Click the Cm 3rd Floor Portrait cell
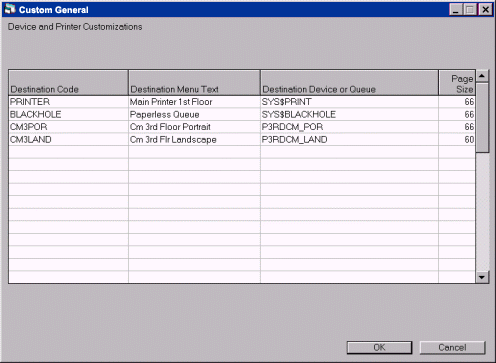The image size is (496, 363). pos(194,127)
